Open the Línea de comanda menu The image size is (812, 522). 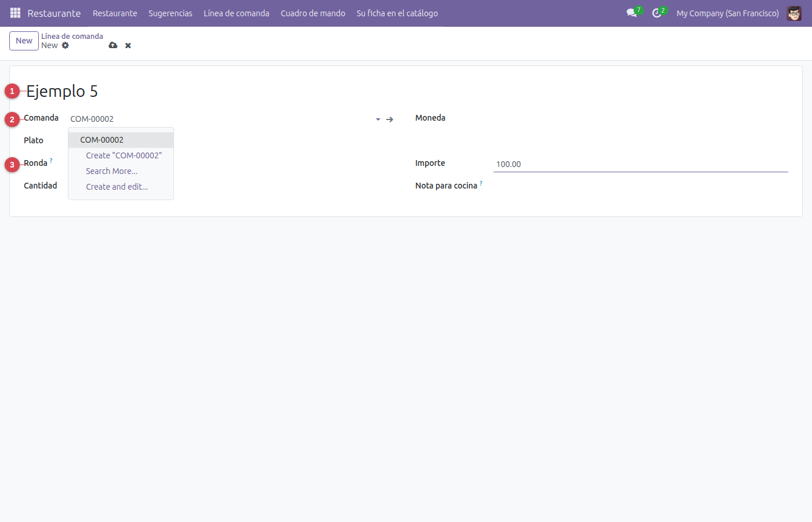237,13
